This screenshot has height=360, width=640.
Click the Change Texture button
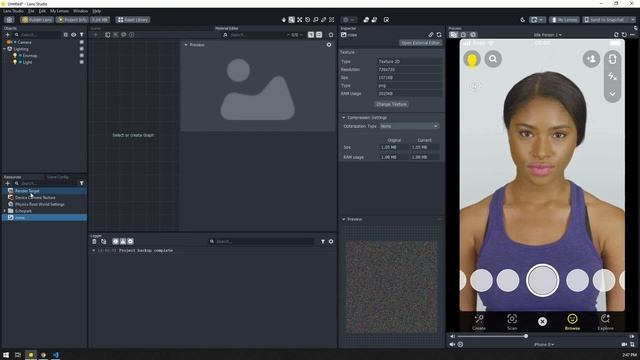pyautogui.click(x=391, y=104)
